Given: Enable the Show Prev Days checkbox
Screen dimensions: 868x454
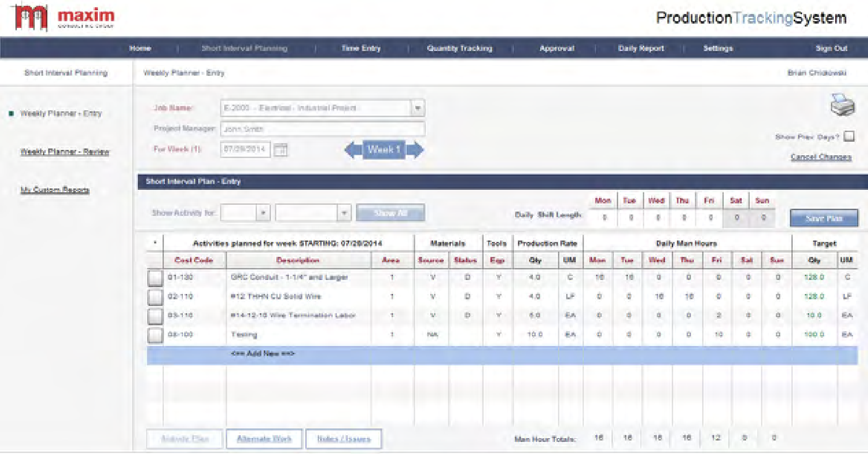Looking at the screenshot, I should point(849,136).
